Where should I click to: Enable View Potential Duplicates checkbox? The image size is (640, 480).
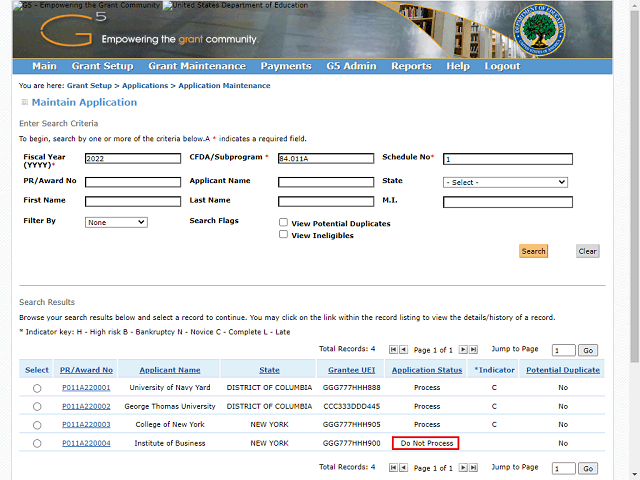point(284,223)
